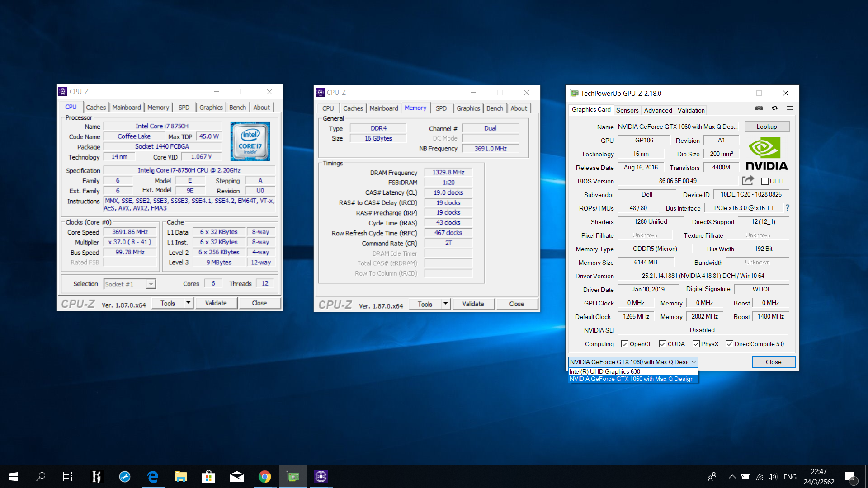Open the GPU selection dropdown in GPU-Z
This screenshot has height=488, width=868.
tap(633, 362)
